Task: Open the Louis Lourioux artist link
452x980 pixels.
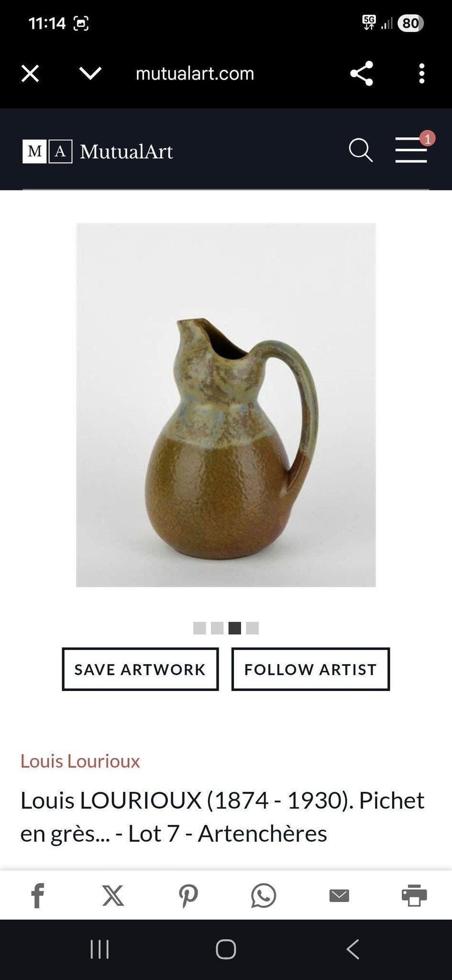Action: (x=80, y=761)
